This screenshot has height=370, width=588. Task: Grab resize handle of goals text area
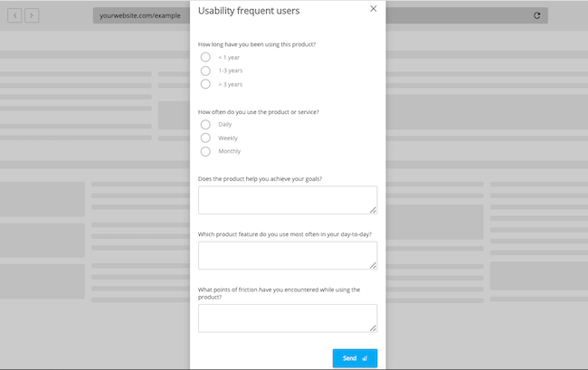point(373,210)
